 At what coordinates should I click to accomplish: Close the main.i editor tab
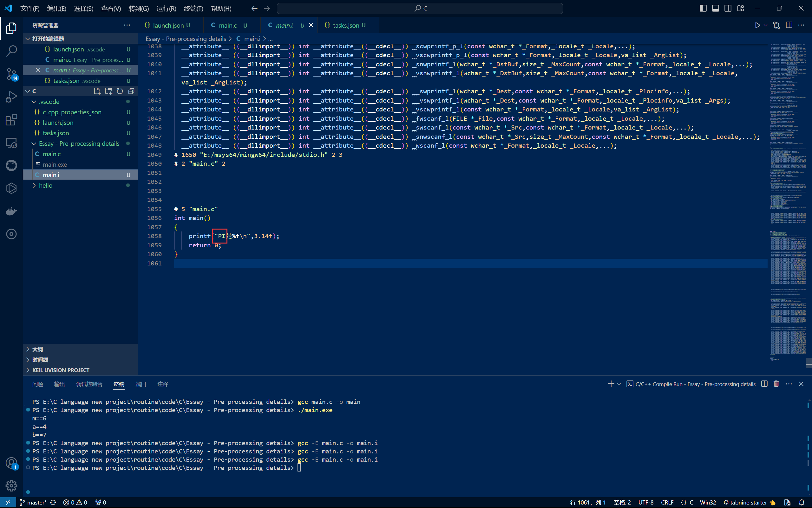[x=311, y=25]
